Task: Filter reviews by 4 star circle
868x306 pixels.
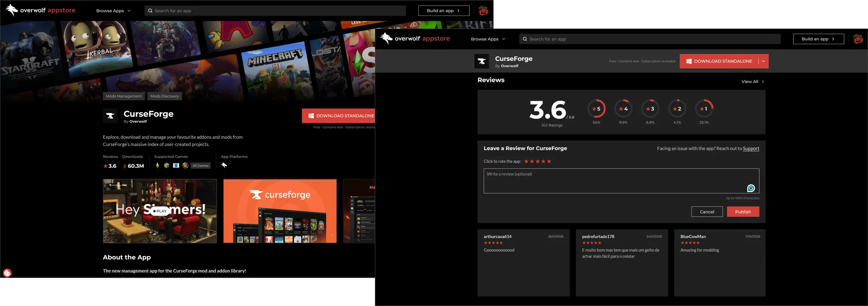Action: (x=624, y=109)
